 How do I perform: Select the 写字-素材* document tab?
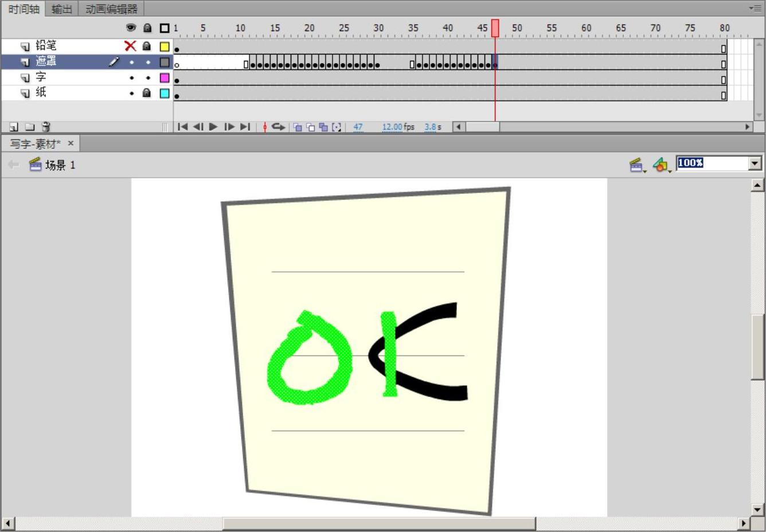tap(35, 143)
